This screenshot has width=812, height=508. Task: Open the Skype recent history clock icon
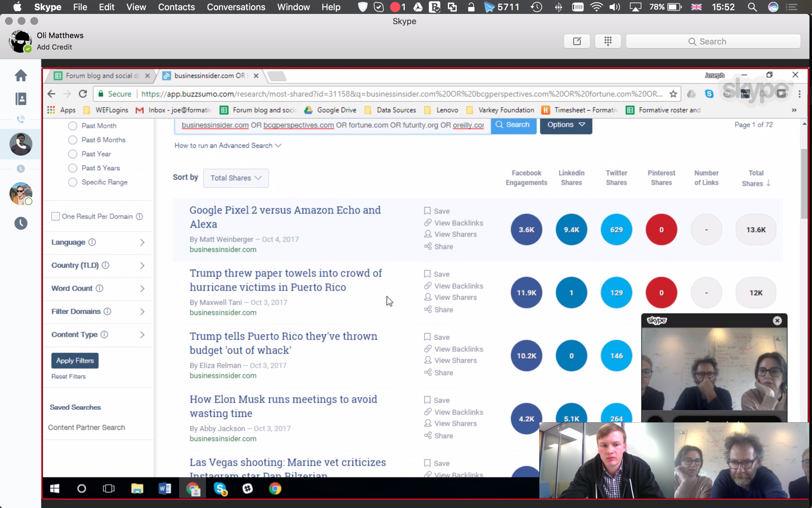21,223
